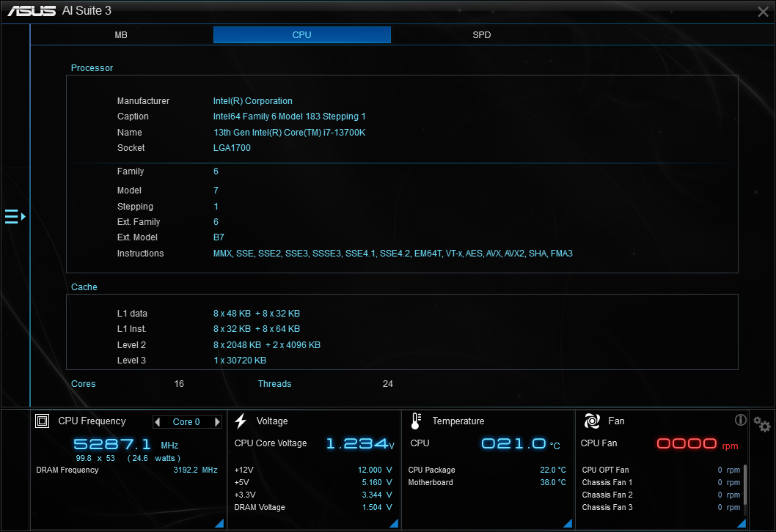
Task: Click the +5V value 5.160 V
Action: [x=376, y=482]
